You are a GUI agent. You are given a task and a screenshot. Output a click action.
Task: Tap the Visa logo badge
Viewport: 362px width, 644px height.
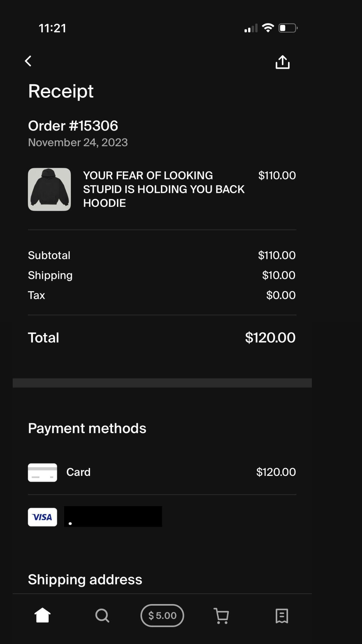pos(42,517)
